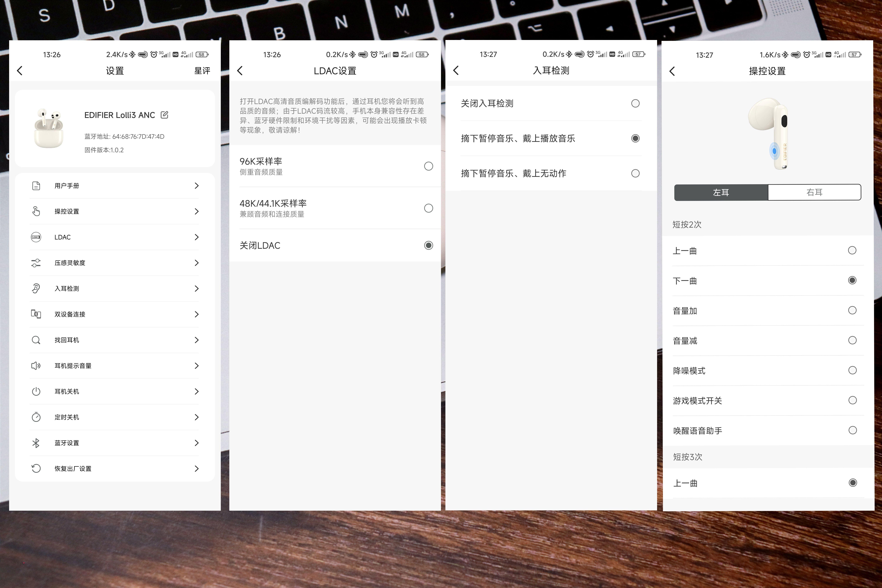The height and width of the screenshot is (588, 882).
Task: Select 唤醒语音助手 radio option
Action: (x=853, y=430)
